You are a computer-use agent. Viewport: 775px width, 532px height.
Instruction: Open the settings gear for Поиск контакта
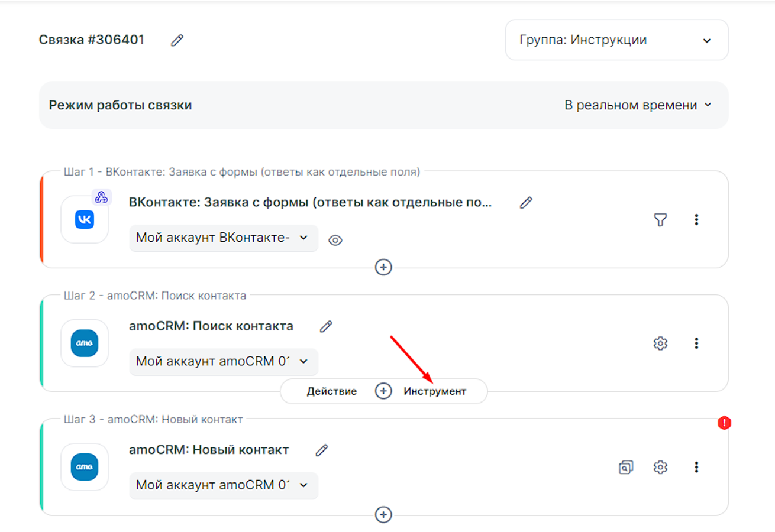pos(660,343)
